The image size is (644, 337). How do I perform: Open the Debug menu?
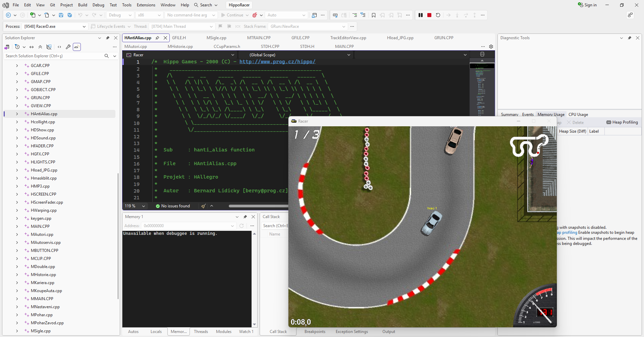point(98,5)
